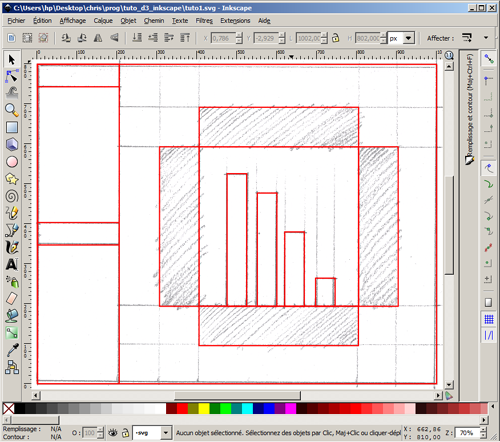Flip selection horizontally icon
Image resolution: width=500 pixels, height=442 pixels.
click(x=98, y=38)
